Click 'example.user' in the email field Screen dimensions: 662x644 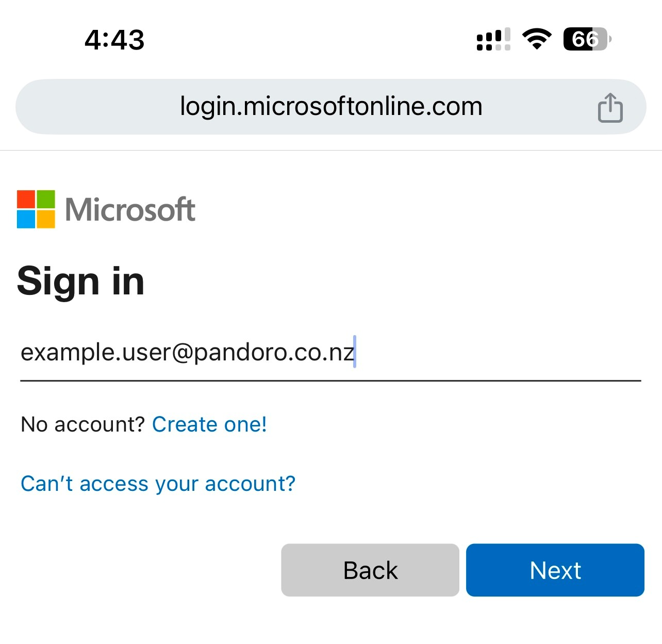click(x=95, y=353)
